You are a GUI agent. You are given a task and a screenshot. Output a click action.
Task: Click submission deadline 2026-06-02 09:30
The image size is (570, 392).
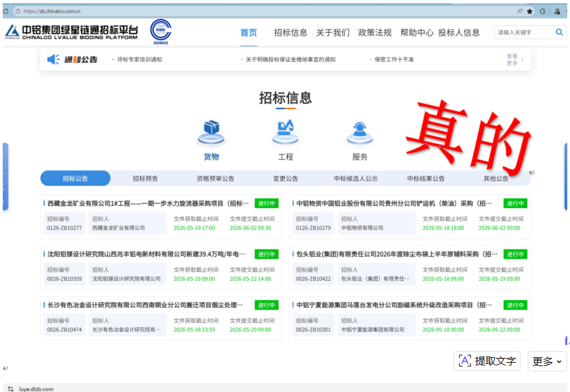tap(250, 228)
